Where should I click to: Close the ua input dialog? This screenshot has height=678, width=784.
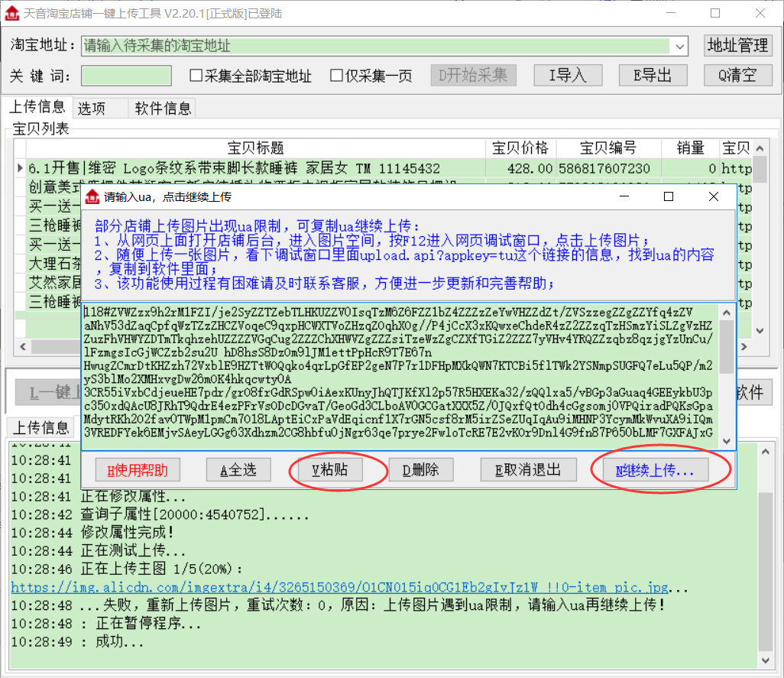pos(714,196)
